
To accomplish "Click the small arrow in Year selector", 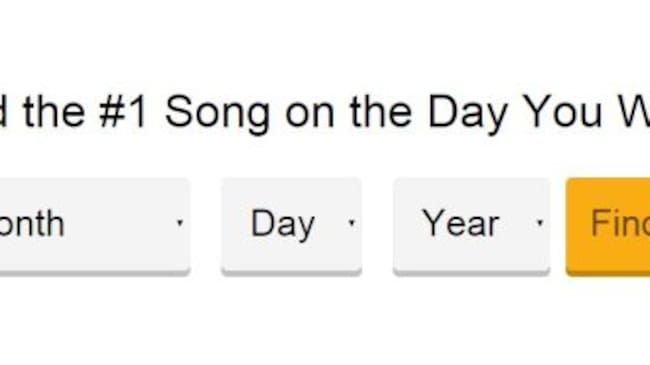I will (540, 223).
